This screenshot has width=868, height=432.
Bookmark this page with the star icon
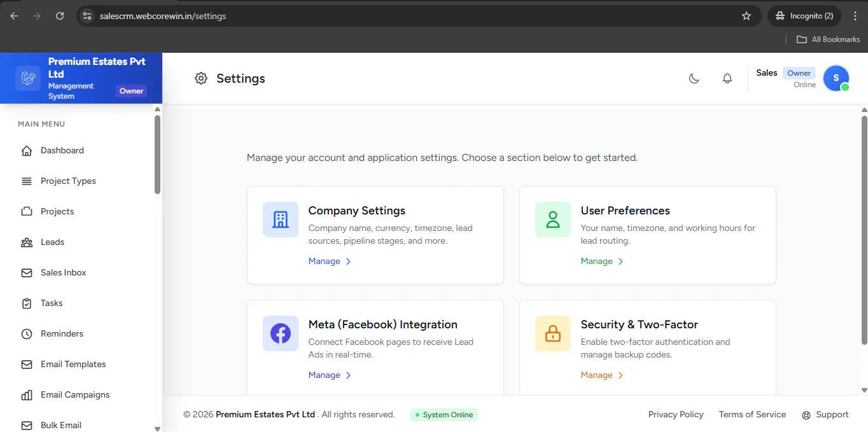click(746, 16)
